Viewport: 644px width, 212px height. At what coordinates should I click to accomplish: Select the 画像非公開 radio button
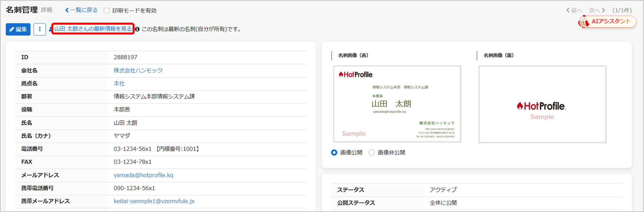click(x=371, y=153)
